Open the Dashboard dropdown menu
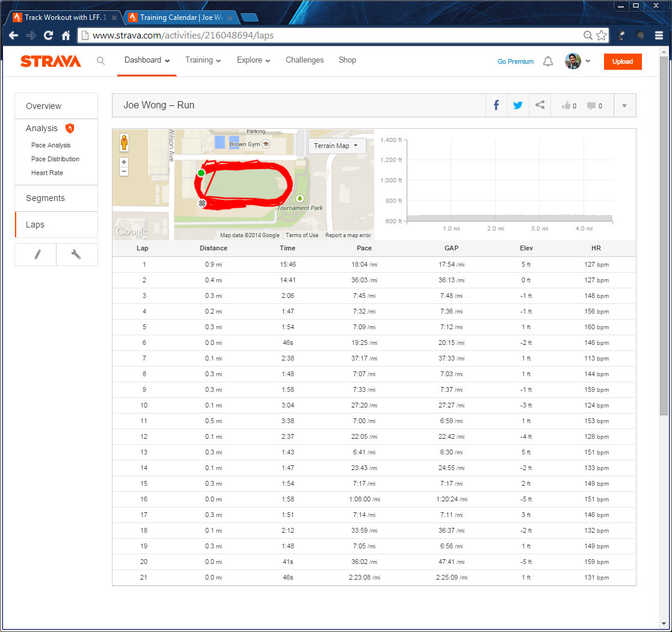This screenshot has width=672, height=632. 147,60
